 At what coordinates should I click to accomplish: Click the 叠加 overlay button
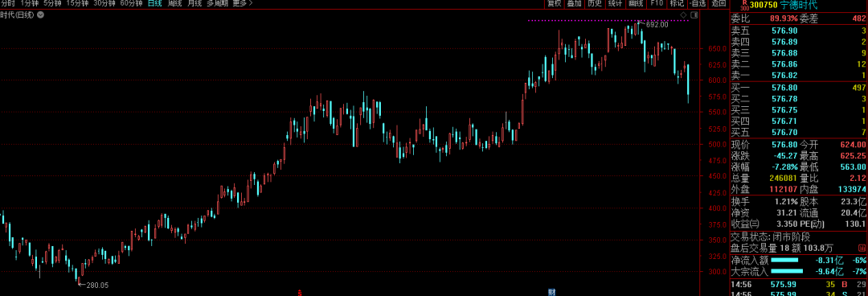tap(575, 3)
